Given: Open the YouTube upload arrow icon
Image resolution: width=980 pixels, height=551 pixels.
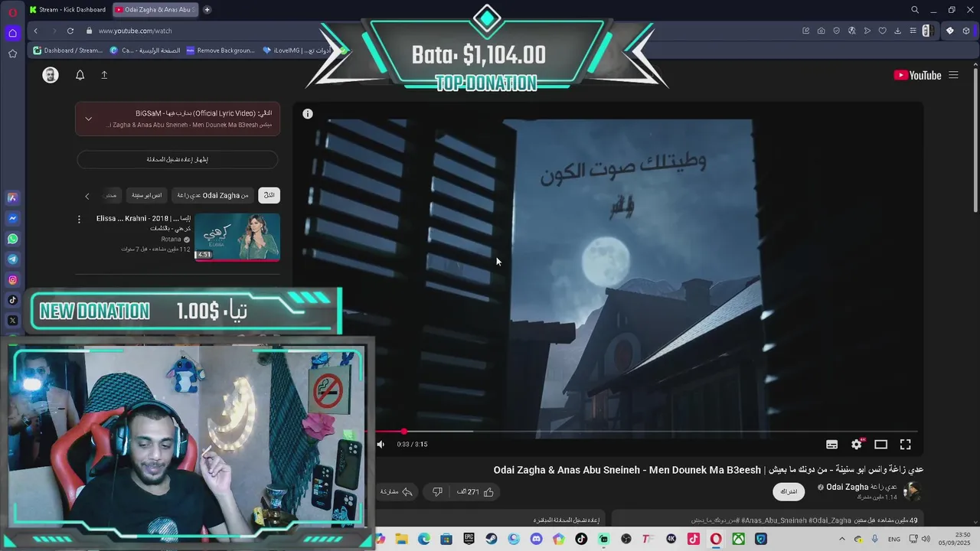Looking at the screenshot, I should (x=104, y=75).
